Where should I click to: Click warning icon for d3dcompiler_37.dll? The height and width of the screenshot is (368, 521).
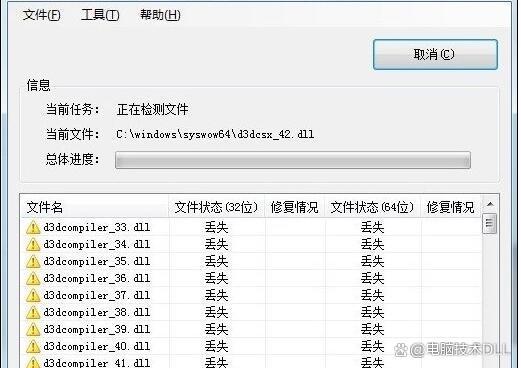(x=33, y=295)
